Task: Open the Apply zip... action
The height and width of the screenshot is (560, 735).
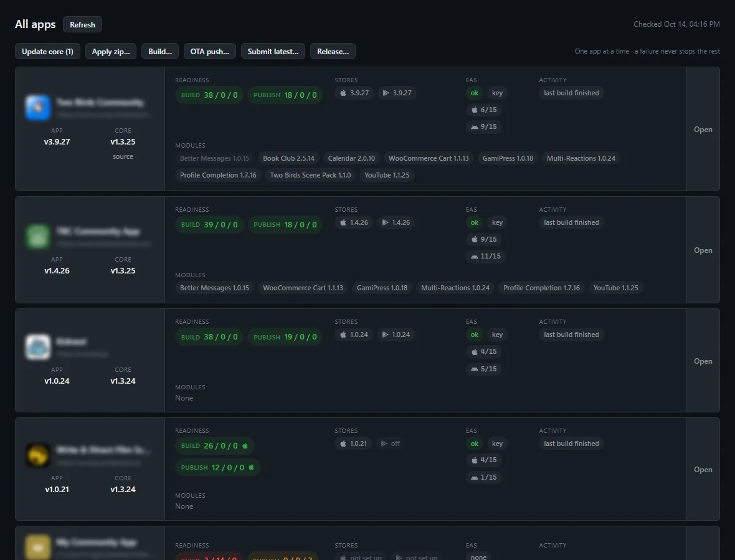Action: coord(111,52)
